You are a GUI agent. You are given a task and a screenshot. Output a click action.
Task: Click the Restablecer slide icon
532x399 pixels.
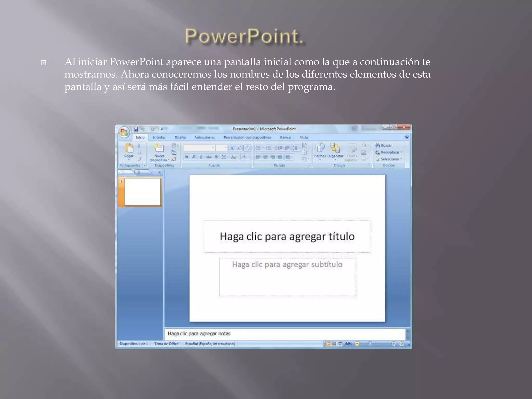pyautogui.click(x=174, y=152)
